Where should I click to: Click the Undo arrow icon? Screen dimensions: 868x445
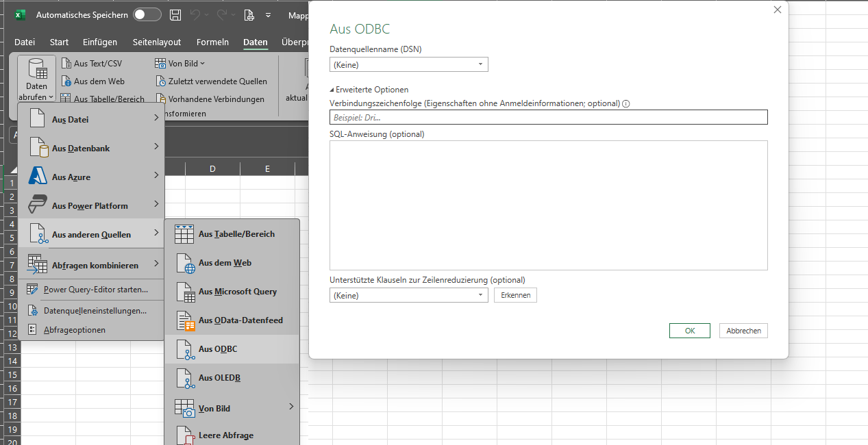pyautogui.click(x=195, y=15)
